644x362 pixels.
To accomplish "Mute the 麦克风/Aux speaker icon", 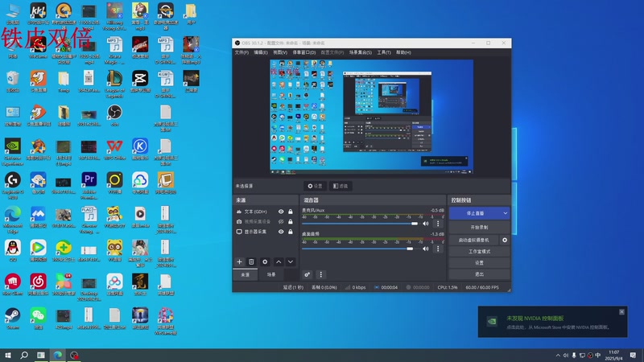I will point(426,224).
